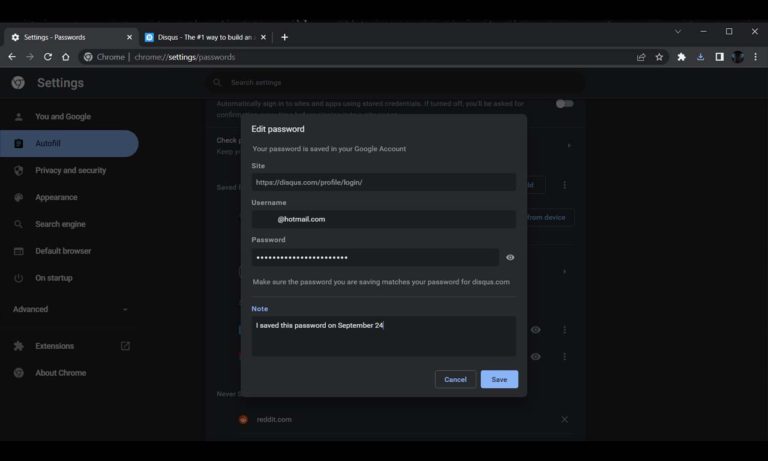Show password with the eye icon in dialog
Image resolution: width=768 pixels, height=461 pixels.
point(510,258)
